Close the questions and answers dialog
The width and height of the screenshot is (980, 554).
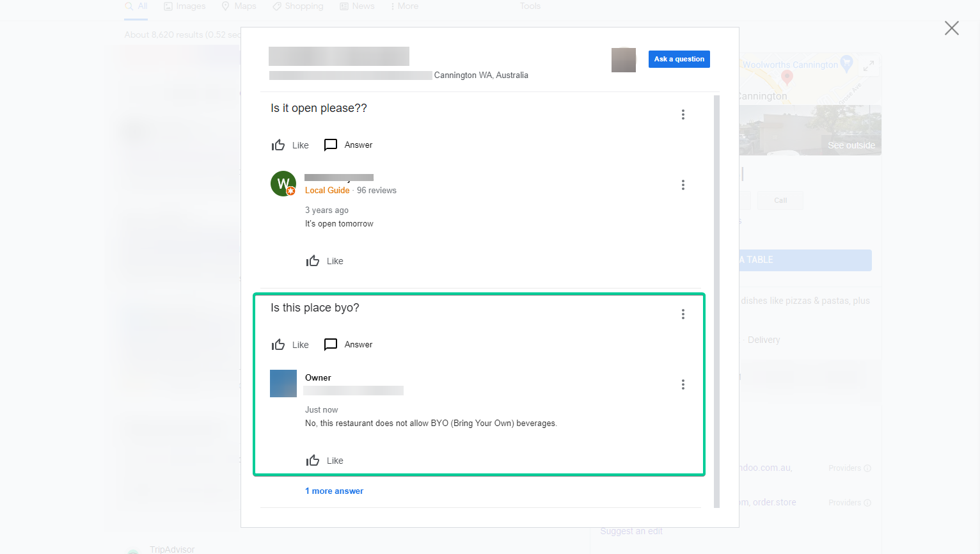[x=952, y=28]
